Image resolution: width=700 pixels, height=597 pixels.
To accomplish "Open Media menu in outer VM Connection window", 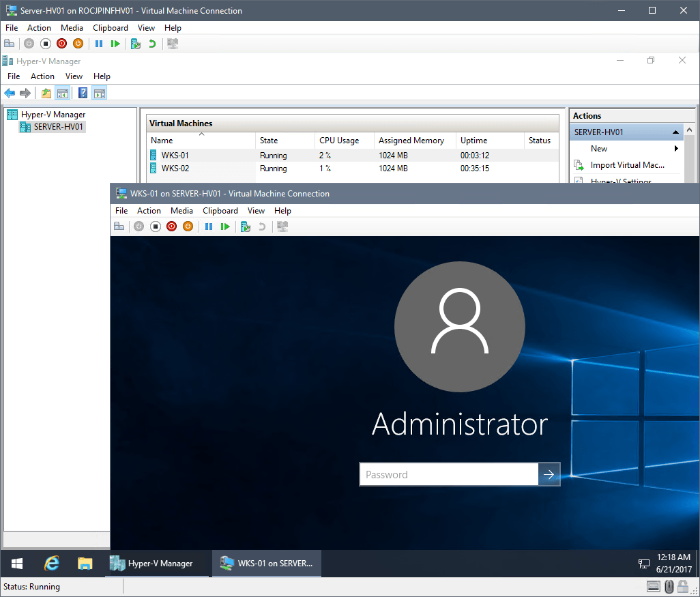I will click(72, 28).
